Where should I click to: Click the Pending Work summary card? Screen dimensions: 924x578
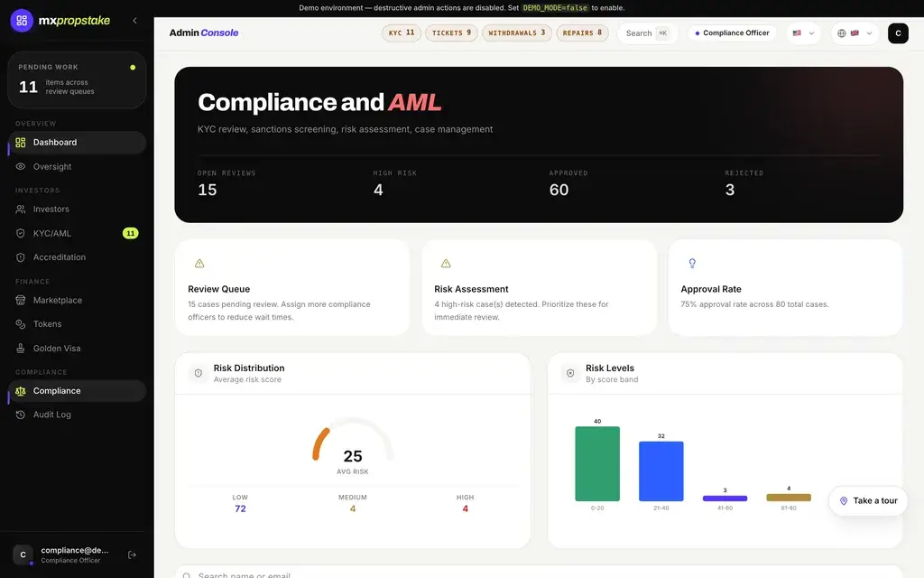tap(77, 79)
